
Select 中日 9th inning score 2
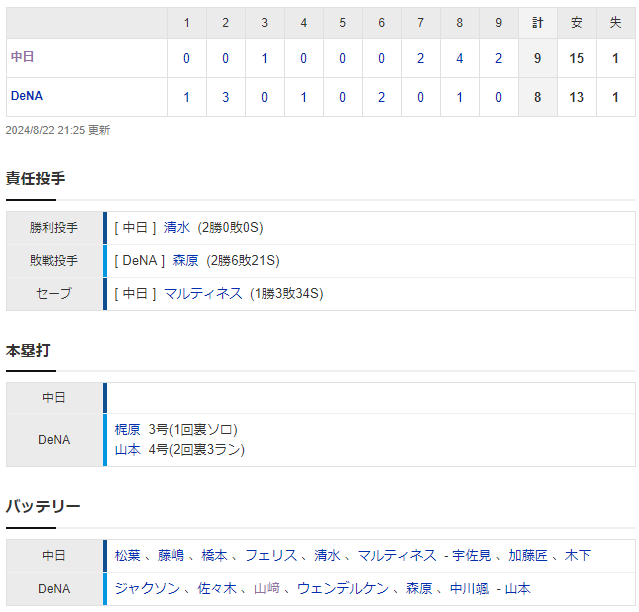(x=498, y=58)
